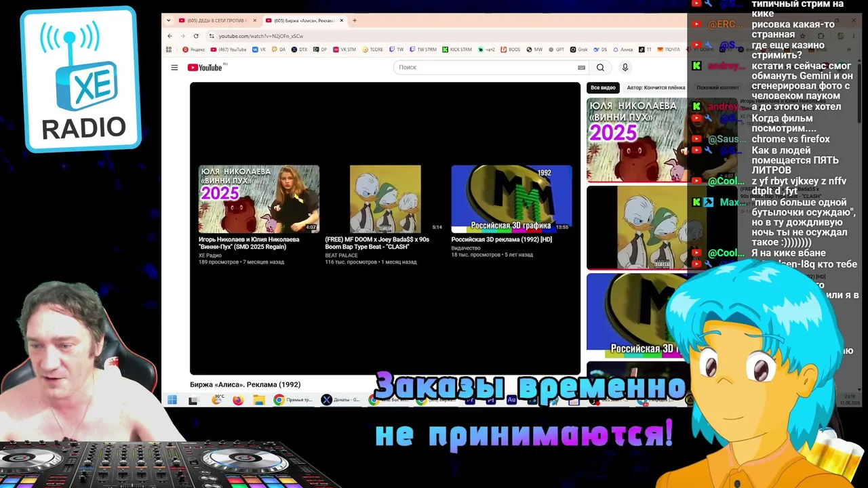Open the Windows Start menu

(x=172, y=400)
